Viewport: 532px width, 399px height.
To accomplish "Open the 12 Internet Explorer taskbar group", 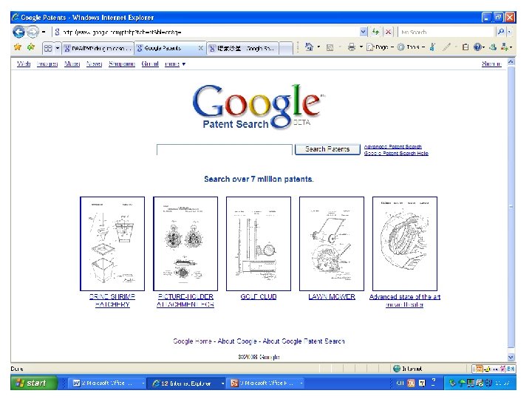I will [188, 383].
